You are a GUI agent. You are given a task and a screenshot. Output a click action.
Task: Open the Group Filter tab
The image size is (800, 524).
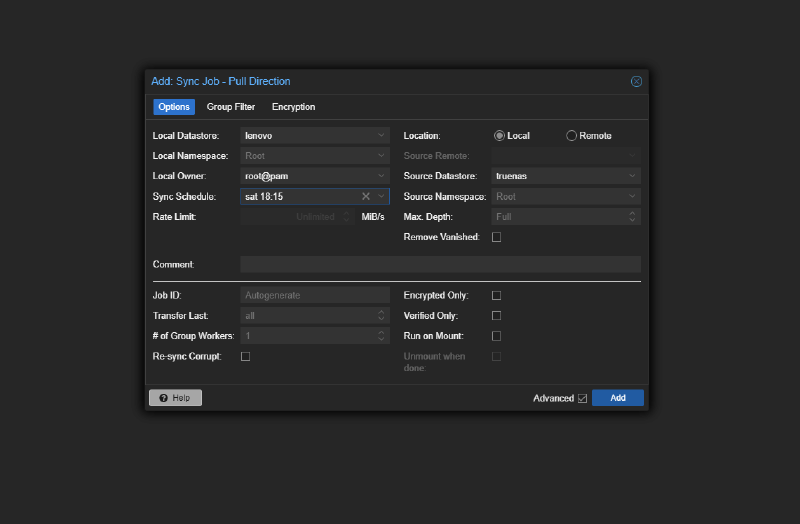click(x=231, y=107)
